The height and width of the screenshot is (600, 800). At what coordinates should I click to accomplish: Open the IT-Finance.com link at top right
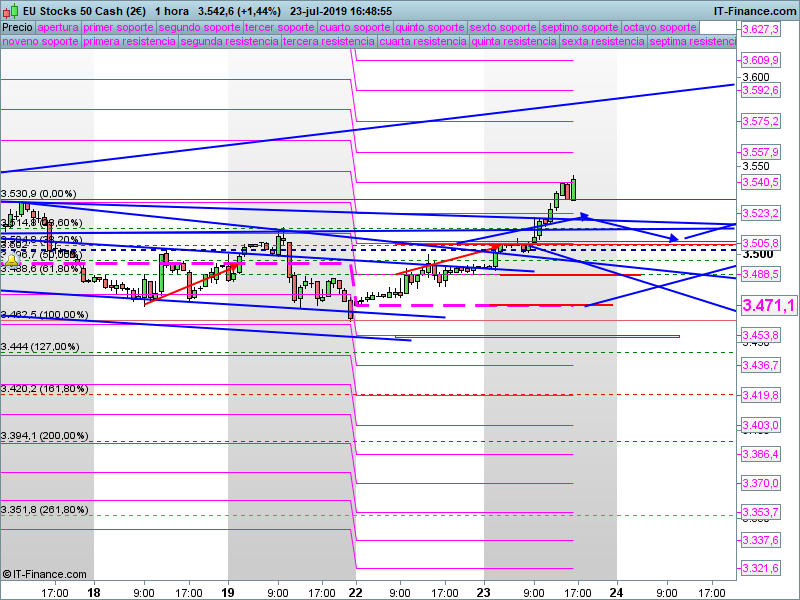[x=754, y=10]
